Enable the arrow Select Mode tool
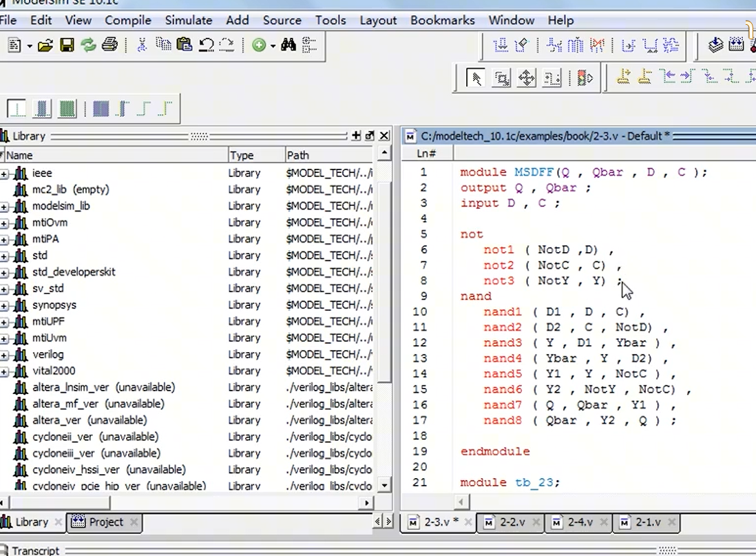Screen dimensions: 756x556 475,78
